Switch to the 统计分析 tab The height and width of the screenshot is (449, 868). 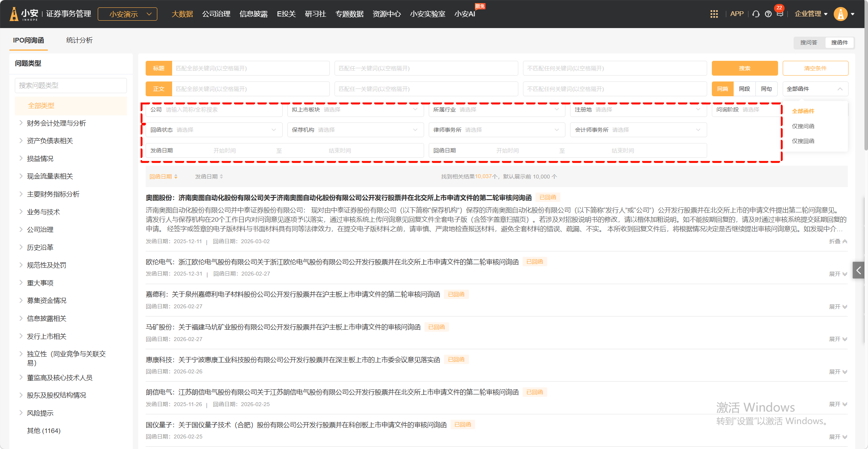[x=79, y=40]
